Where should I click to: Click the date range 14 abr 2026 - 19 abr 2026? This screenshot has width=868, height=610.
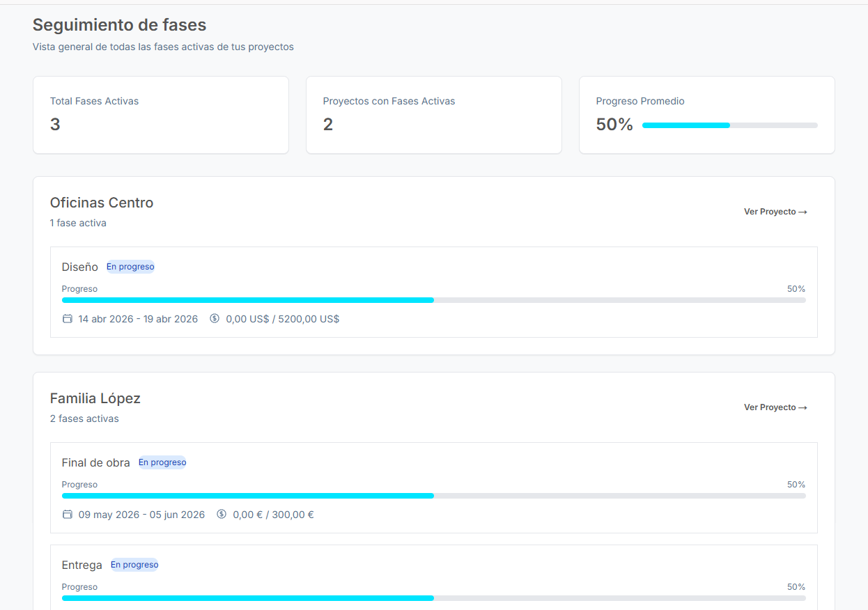click(x=138, y=319)
